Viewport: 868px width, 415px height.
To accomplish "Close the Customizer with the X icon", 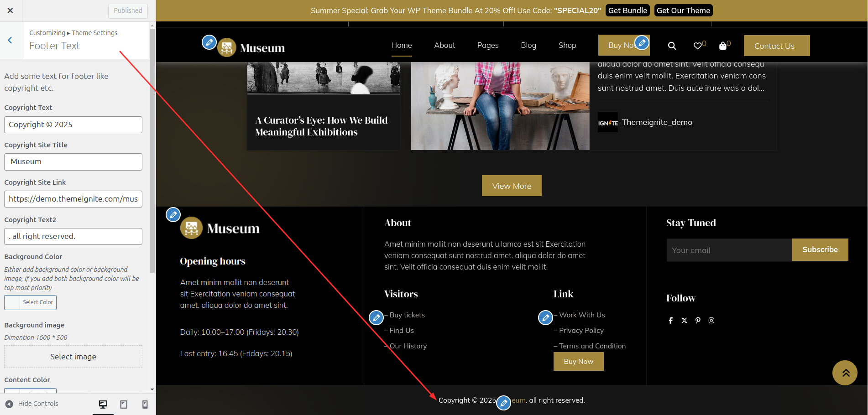I will pyautogui.click(x=10, y=10).
